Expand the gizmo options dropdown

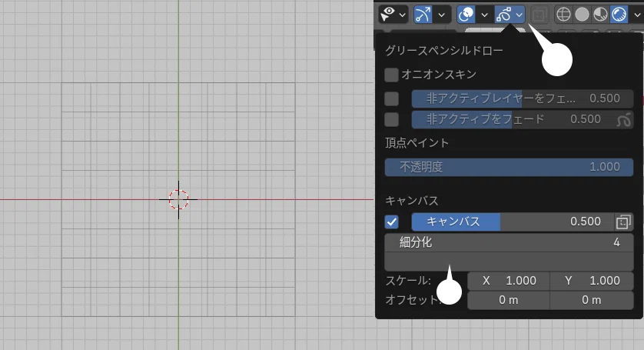442,15
